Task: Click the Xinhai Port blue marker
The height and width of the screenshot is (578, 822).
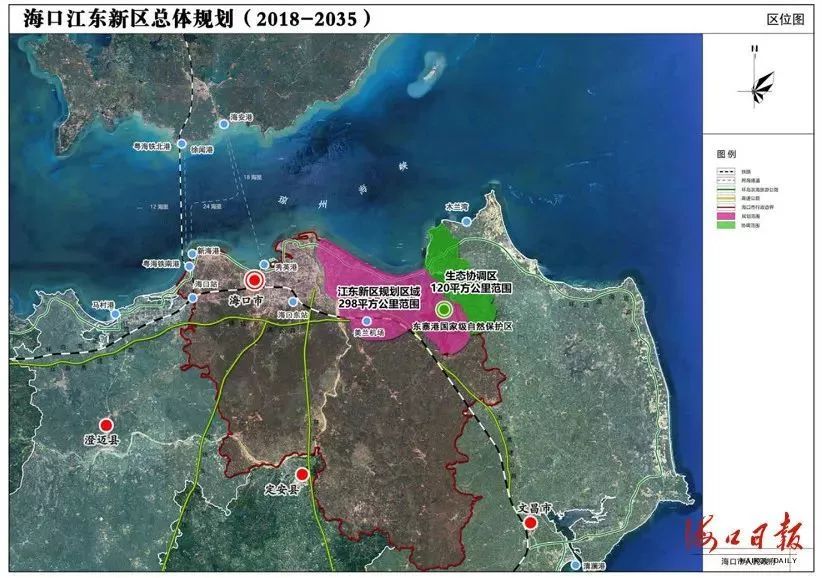Action: 191,254
